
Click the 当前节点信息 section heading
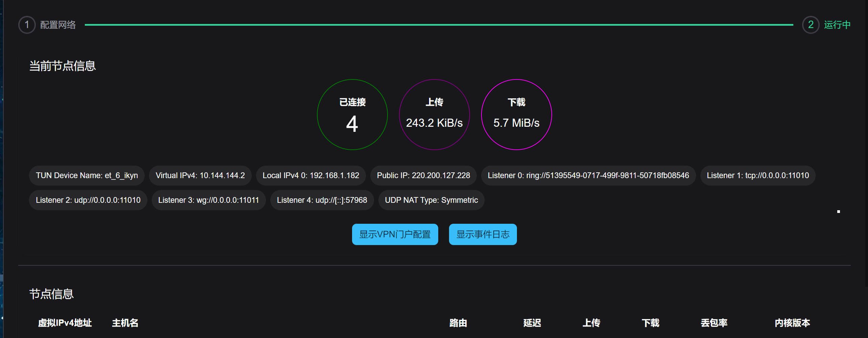coord(62,66)
